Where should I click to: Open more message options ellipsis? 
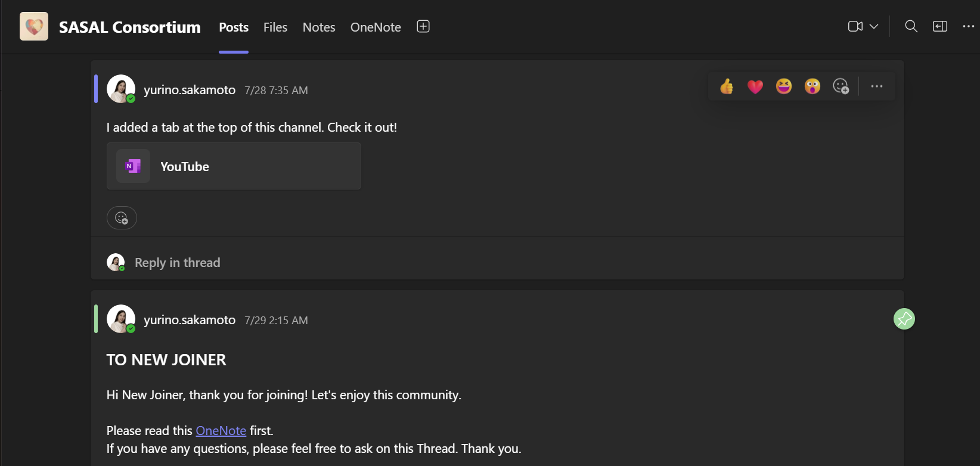[x=877, y=87]
